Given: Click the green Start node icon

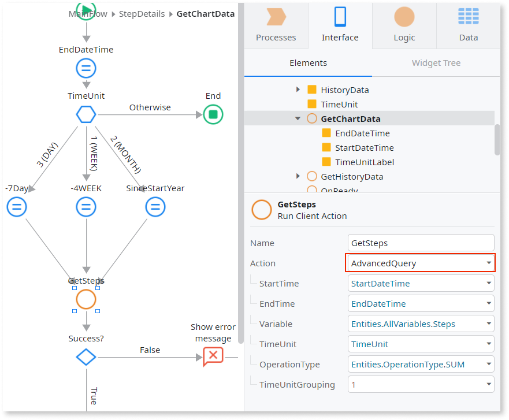Looking at the screenshot, I should pos(86,10).
